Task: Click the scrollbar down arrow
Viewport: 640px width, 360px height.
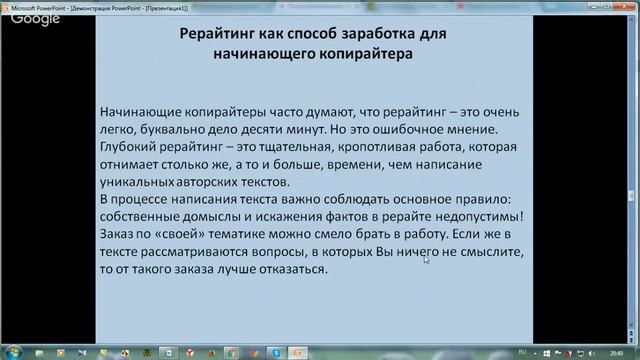Action: pyautogui.click(x=631, y=325)
